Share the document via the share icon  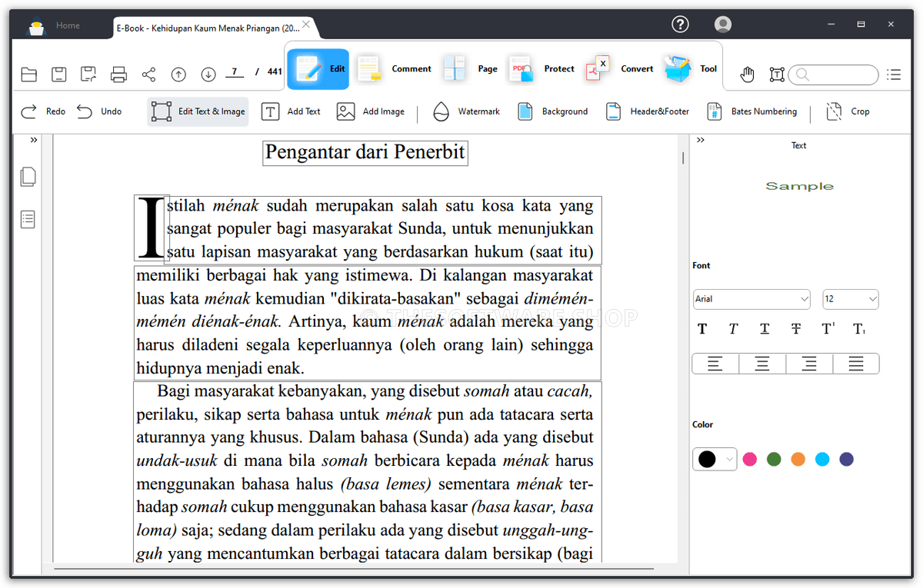click(x=148, y=75)
